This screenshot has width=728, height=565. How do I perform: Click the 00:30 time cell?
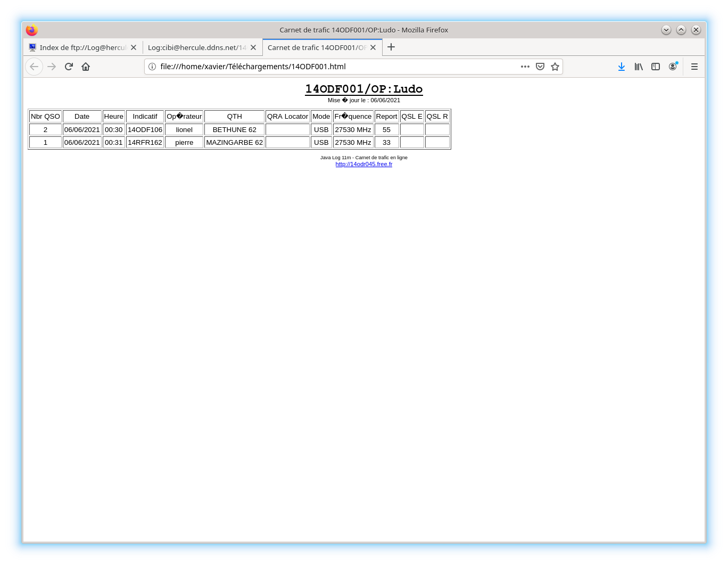(x=114, y=129)
